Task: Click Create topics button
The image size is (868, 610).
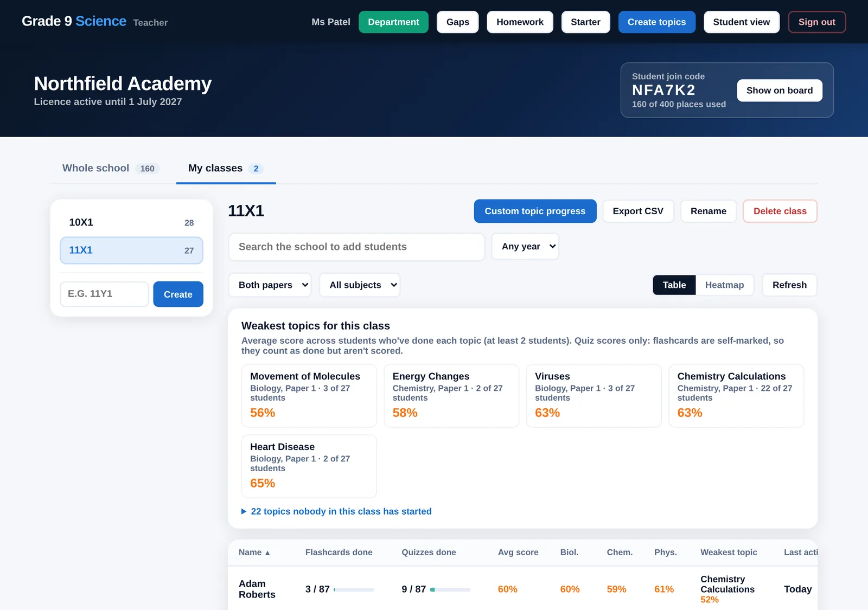Action: [656, 22]
